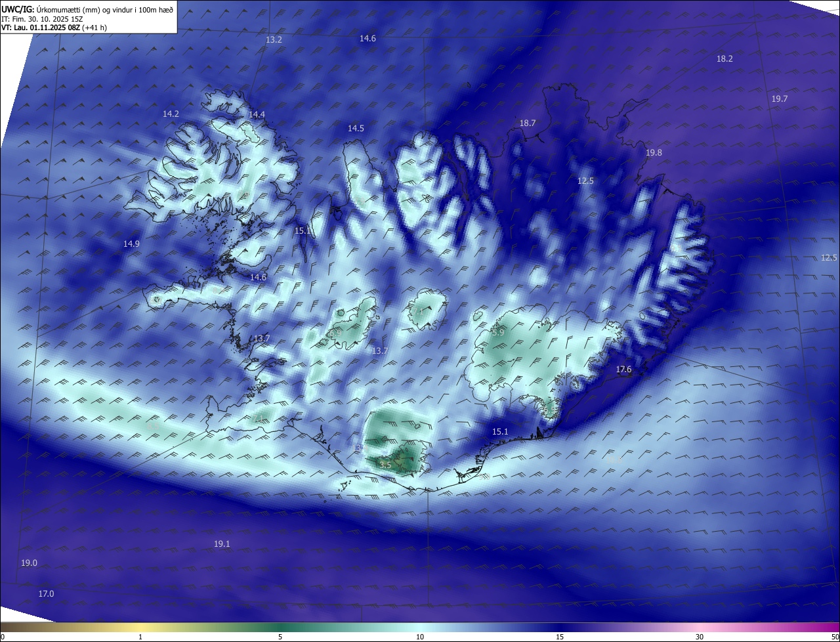Viewport: 840px width, 642px height.
Task: Click the title line "Úrkomumætti (mm) og vindur i 100m hæð"
Action: 104,9
